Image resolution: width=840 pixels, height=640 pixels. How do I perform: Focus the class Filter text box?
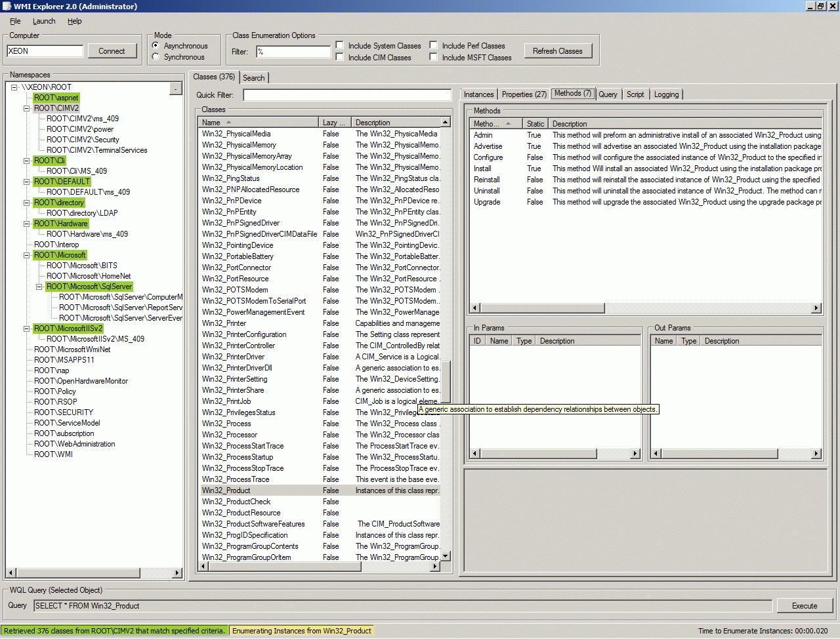(x=293, y=52)
